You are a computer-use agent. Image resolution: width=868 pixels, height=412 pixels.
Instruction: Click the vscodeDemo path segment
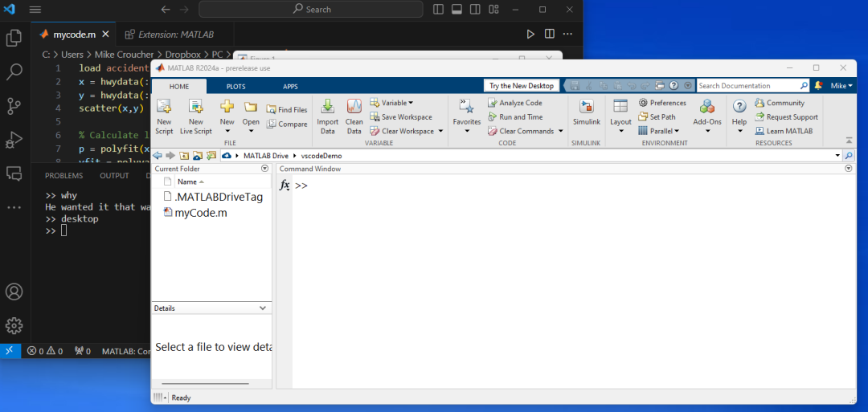[321, 156]
